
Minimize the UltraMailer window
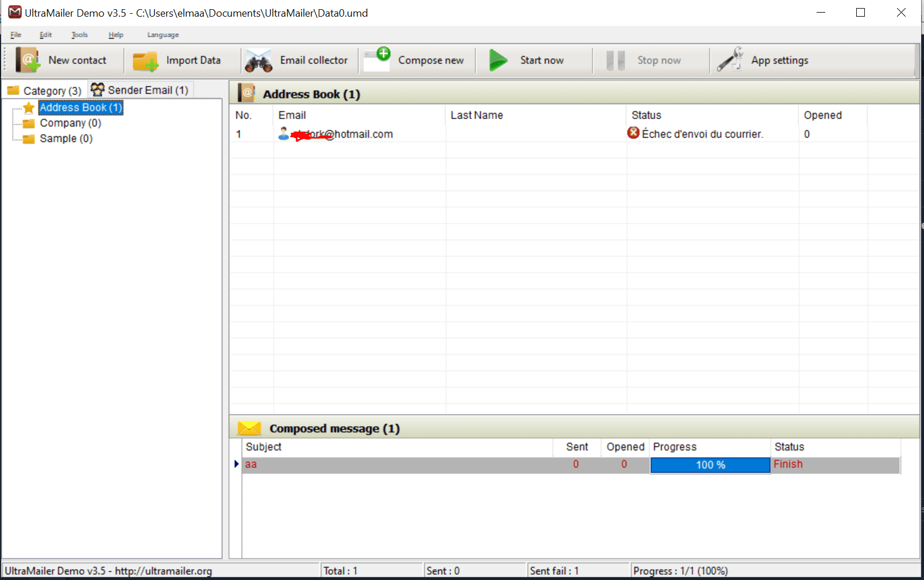click(821, 13)
